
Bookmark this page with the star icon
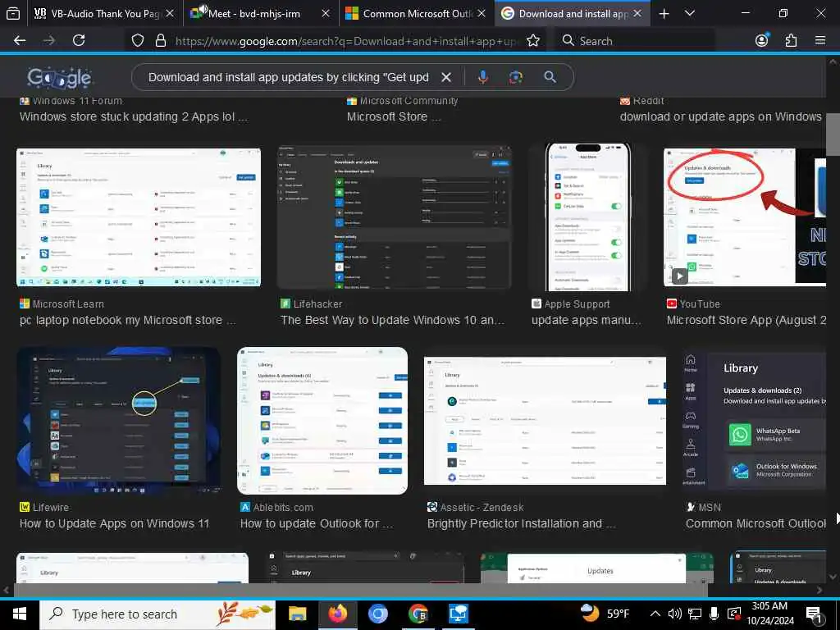coord(533,41)
